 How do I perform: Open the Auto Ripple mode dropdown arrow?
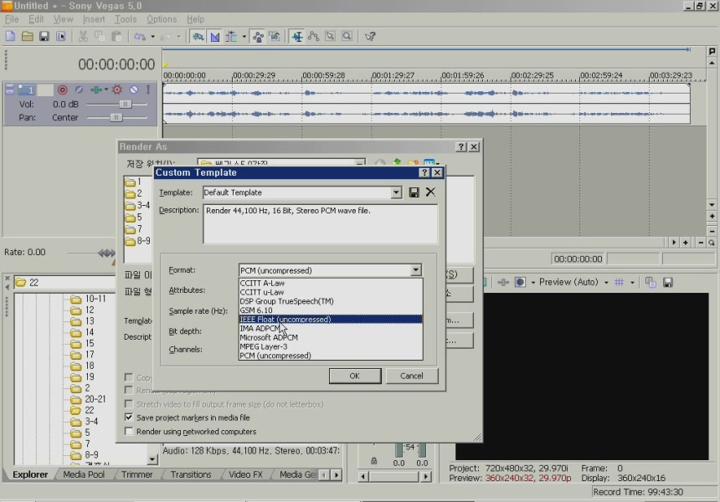[244, 36]
